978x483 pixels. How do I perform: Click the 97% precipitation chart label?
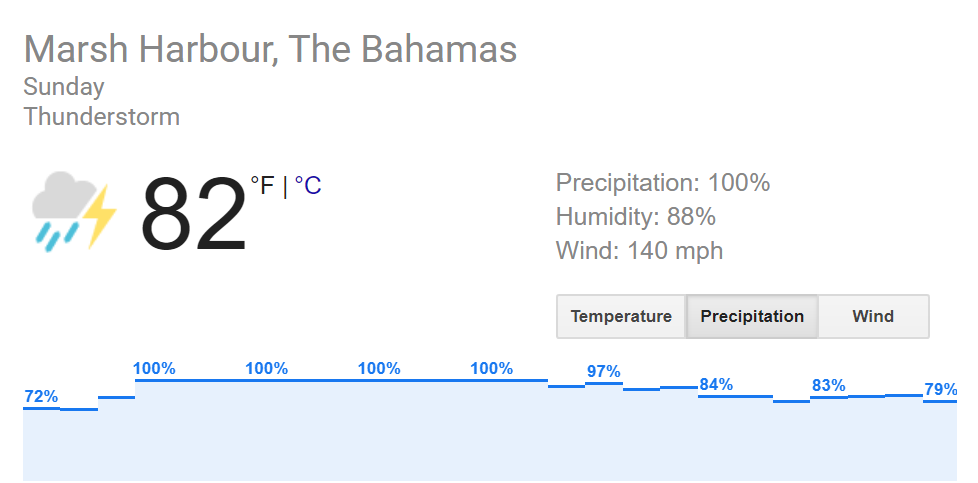[604, 372]
